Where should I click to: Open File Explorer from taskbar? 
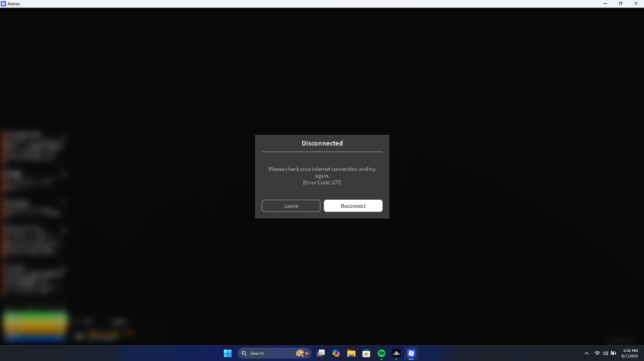(x=351, y=353)
